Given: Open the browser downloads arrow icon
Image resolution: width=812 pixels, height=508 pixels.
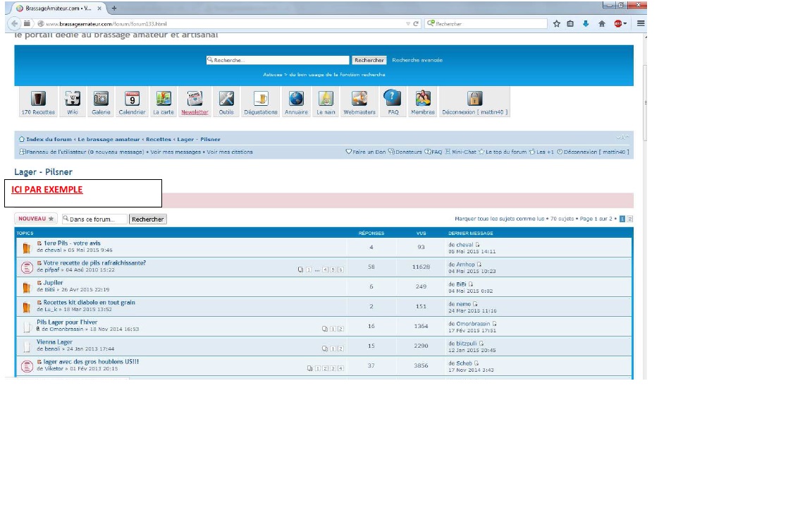Looking at the screenshot, I should [586, 24].
